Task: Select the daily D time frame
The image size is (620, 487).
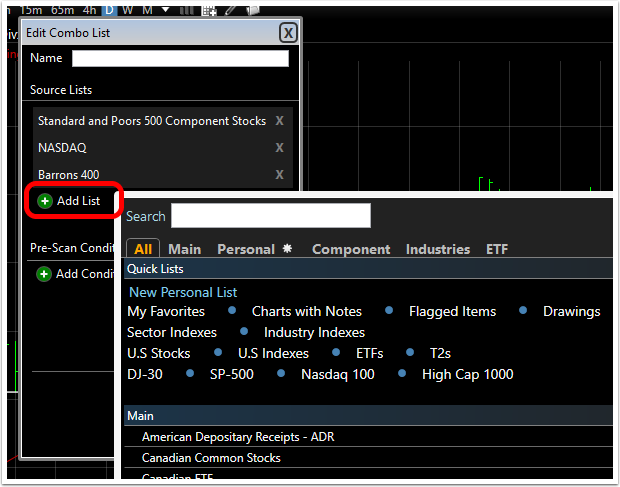Action: [109, 10]
